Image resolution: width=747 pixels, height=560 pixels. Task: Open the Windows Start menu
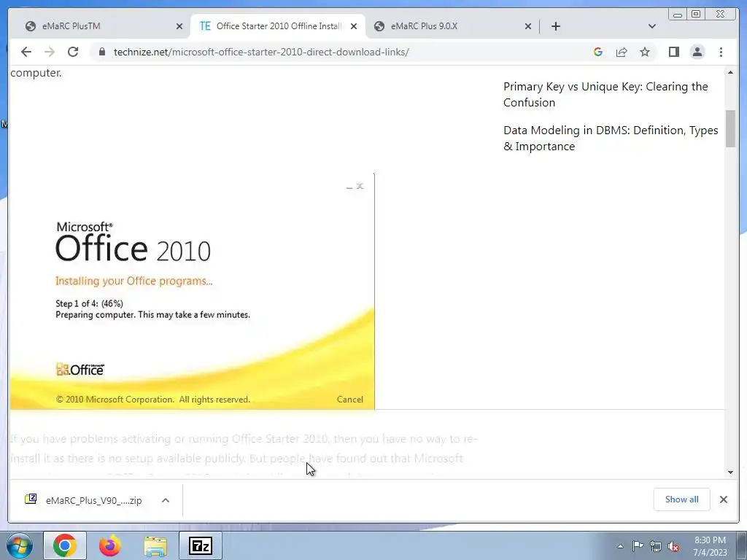(19, 545)
